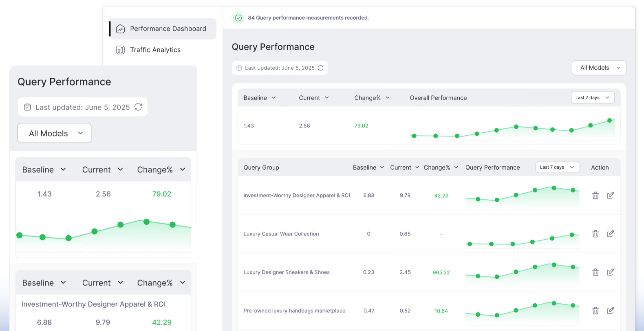644x331 pixels.
Task: Delete the Pre-owned luxury handbags marketplace row
Action: pyautogui.click(x=595, y=311)
